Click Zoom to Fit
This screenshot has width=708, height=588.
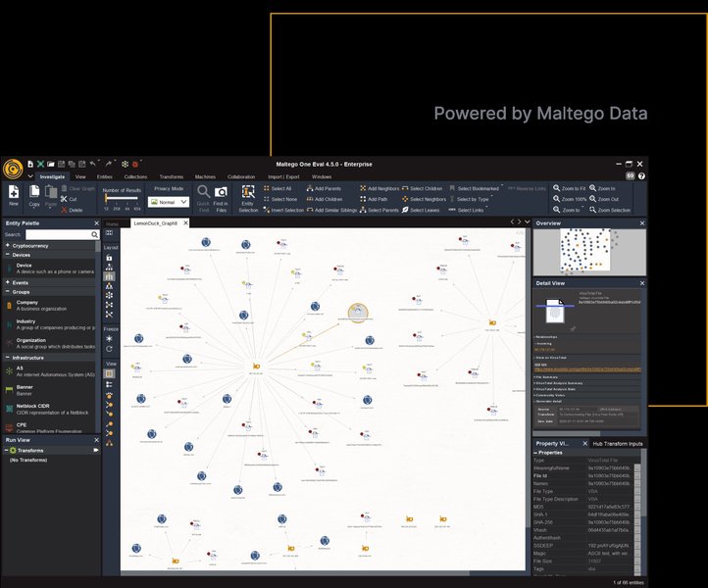point(570,188)
